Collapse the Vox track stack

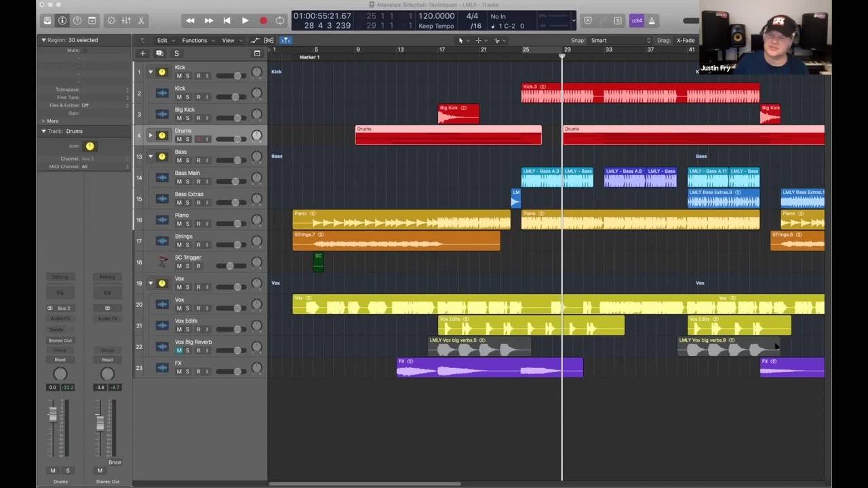151,283
